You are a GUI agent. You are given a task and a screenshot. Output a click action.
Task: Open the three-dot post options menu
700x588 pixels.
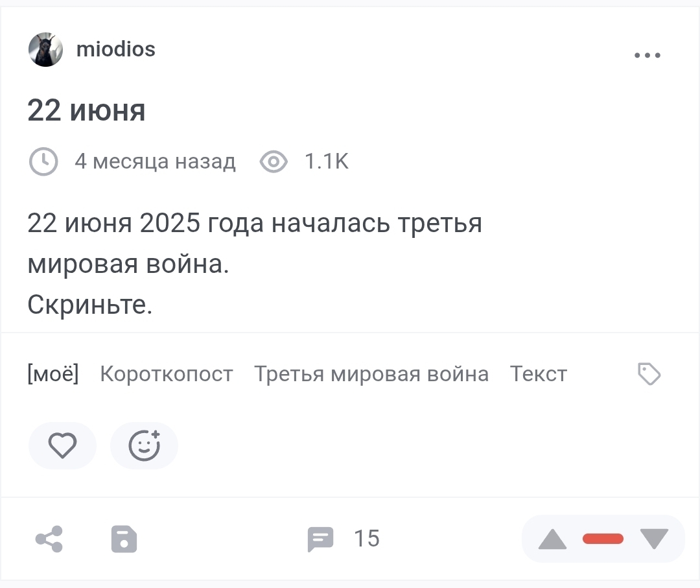[647, 56]
